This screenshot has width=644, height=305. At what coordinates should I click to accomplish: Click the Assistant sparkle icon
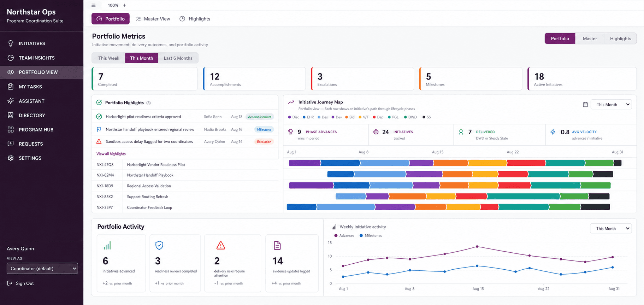click(11, 101)
